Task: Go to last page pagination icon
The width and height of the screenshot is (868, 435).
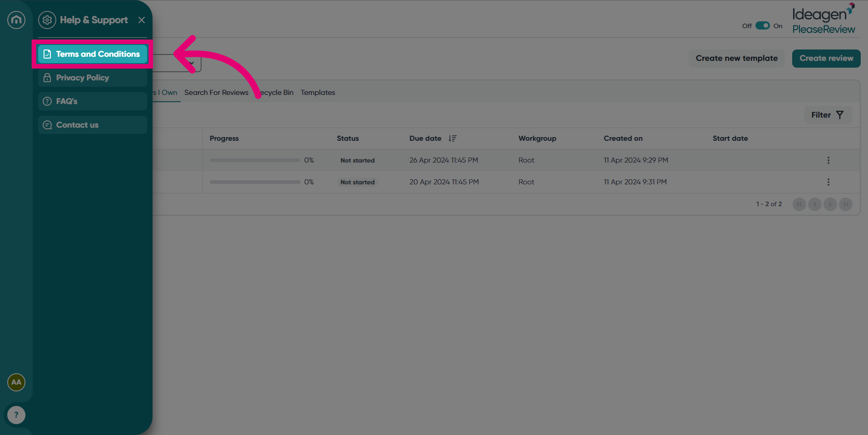Action: point(846,204)
